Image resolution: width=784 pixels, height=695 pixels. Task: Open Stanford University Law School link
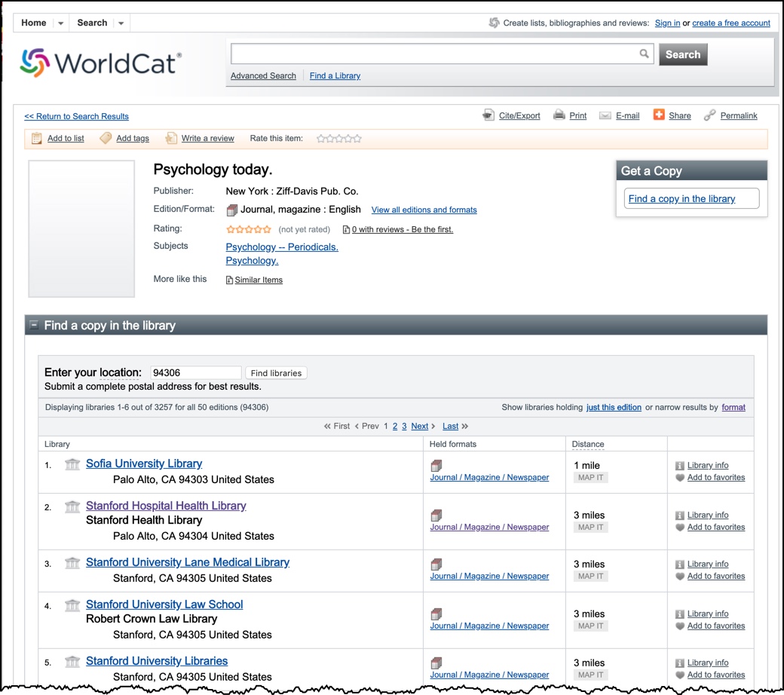tap(164, 604)
